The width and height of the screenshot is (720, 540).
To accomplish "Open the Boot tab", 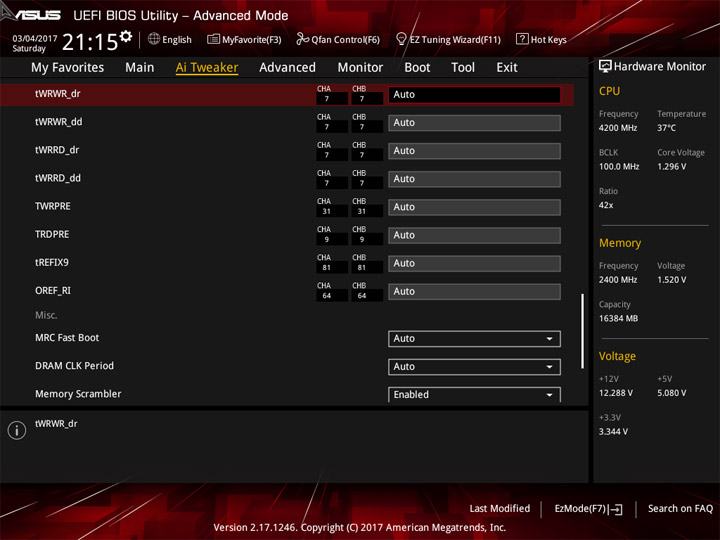I will 417,68.
